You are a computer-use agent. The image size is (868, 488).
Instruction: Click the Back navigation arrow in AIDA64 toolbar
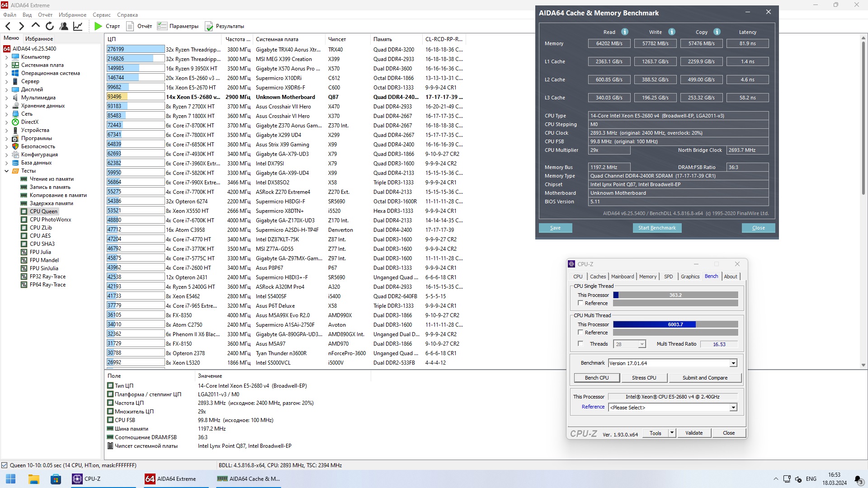coord(8,26)
